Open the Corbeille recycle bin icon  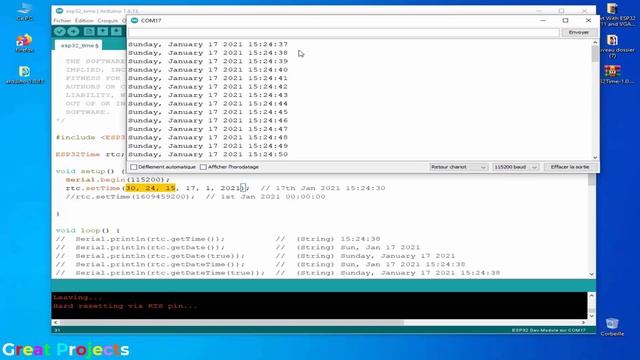(612, 327)
